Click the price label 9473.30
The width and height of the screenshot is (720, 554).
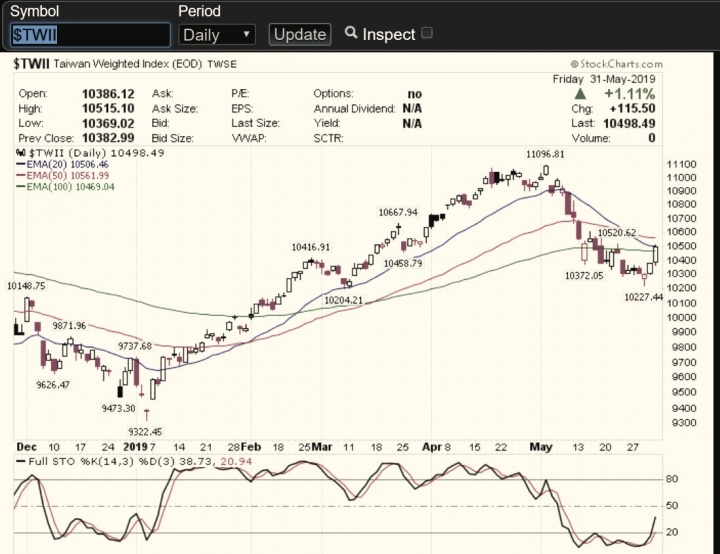(x=118, y=408)
